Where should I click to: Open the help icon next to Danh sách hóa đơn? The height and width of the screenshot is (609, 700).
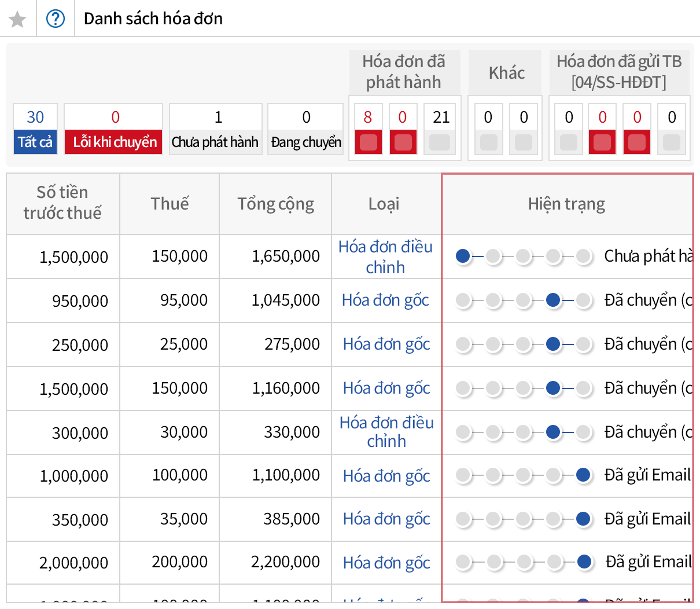coord(56,18)
